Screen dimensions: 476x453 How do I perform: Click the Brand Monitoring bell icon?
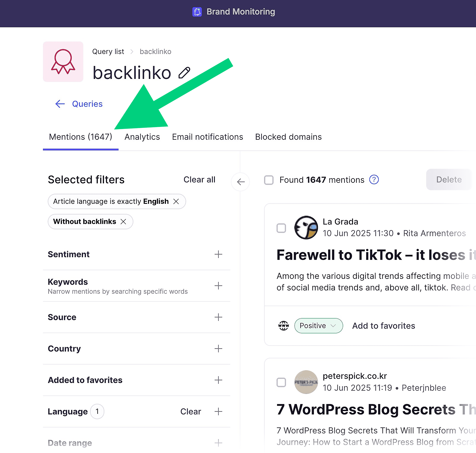pos(197,12)
